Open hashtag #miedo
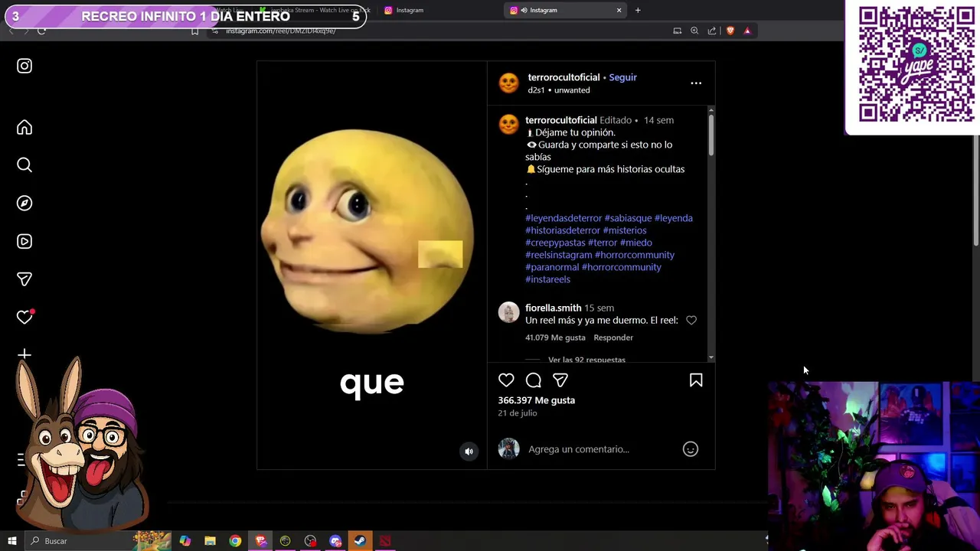Screen dimensions: 980x551 coord(636,243)
